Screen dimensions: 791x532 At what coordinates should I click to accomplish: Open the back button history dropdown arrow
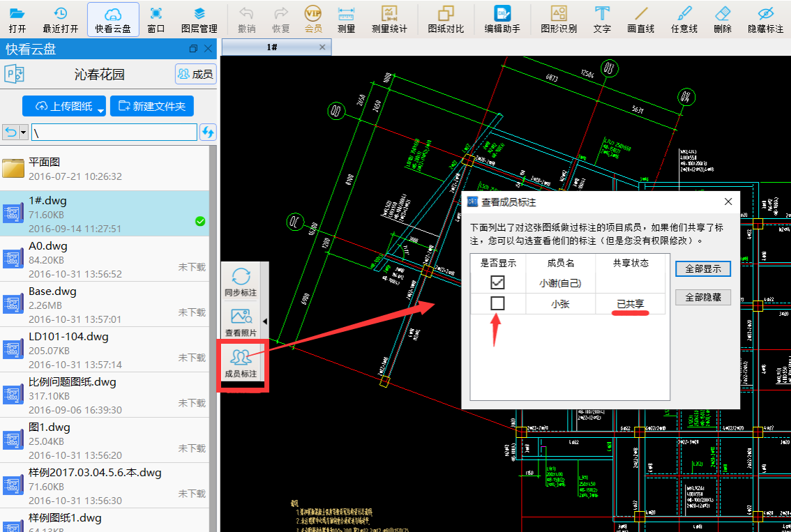(24, 132)
